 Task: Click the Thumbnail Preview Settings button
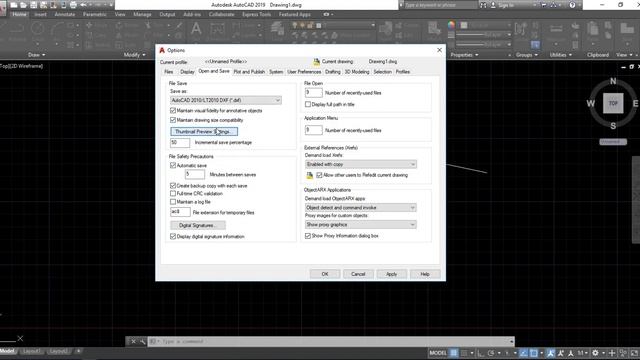[204, 131]
